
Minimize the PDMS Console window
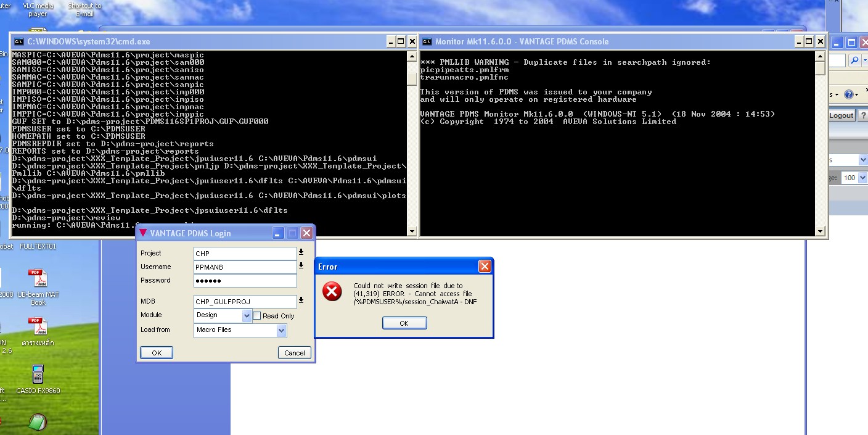point(799,41)
